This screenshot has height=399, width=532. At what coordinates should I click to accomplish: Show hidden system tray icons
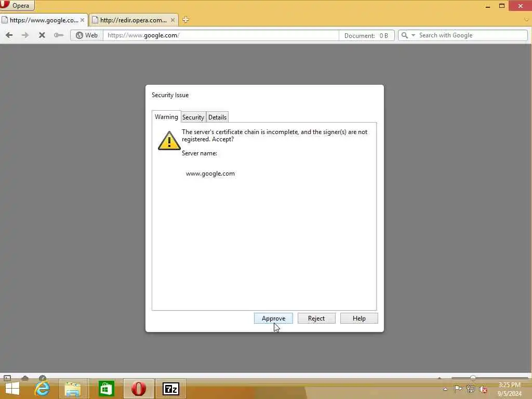[445, 389]
